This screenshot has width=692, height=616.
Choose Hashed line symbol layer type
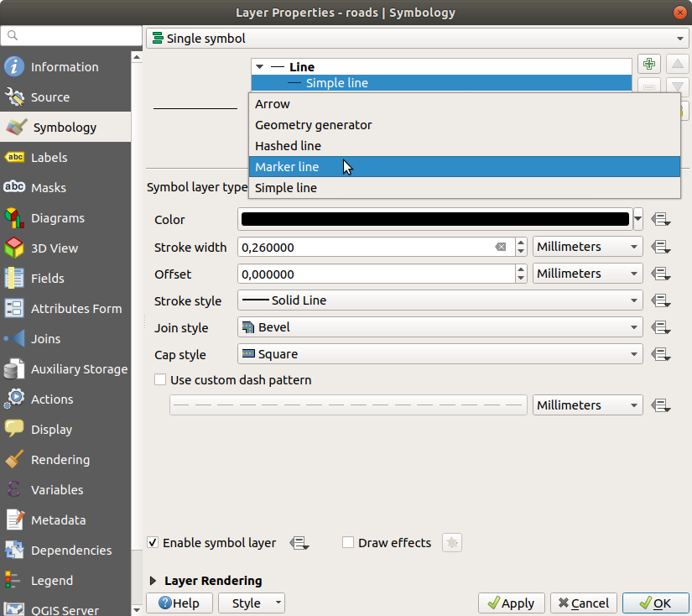pyautogui.click(x=288, y=146)
